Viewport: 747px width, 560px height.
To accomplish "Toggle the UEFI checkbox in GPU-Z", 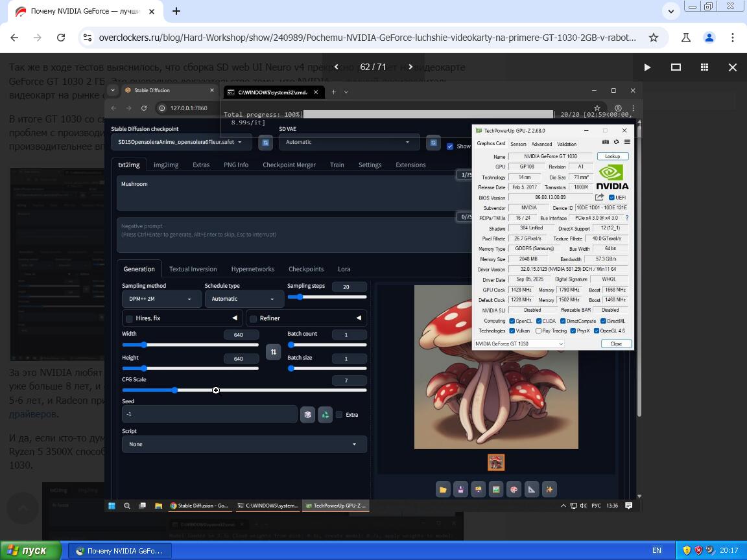I will coord(611,198).
